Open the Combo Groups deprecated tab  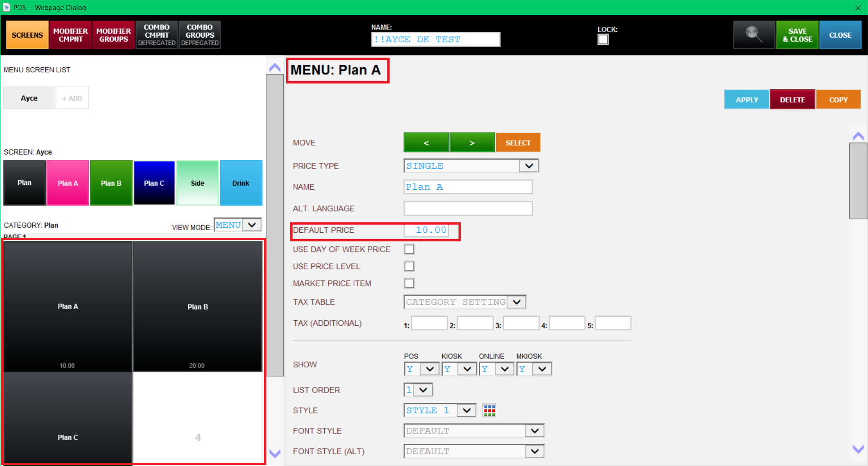[x=200, y=35]
